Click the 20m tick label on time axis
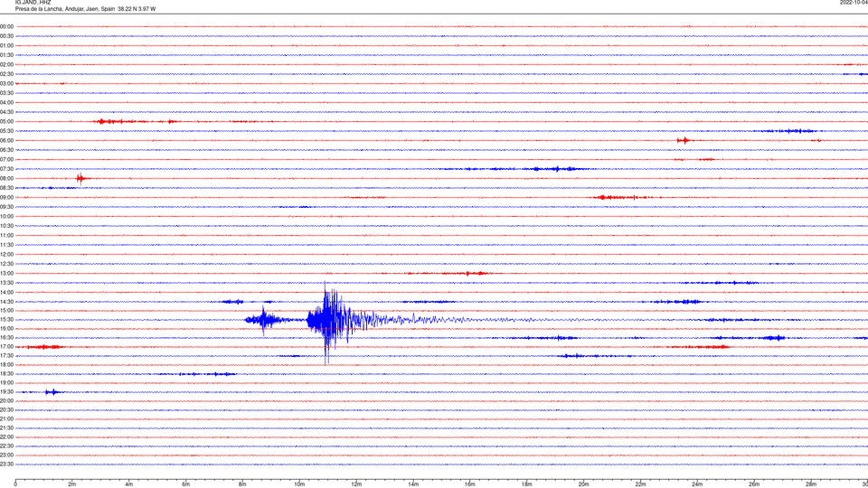The width and height of the screenshot is (868, 488). tap(583, 484)
